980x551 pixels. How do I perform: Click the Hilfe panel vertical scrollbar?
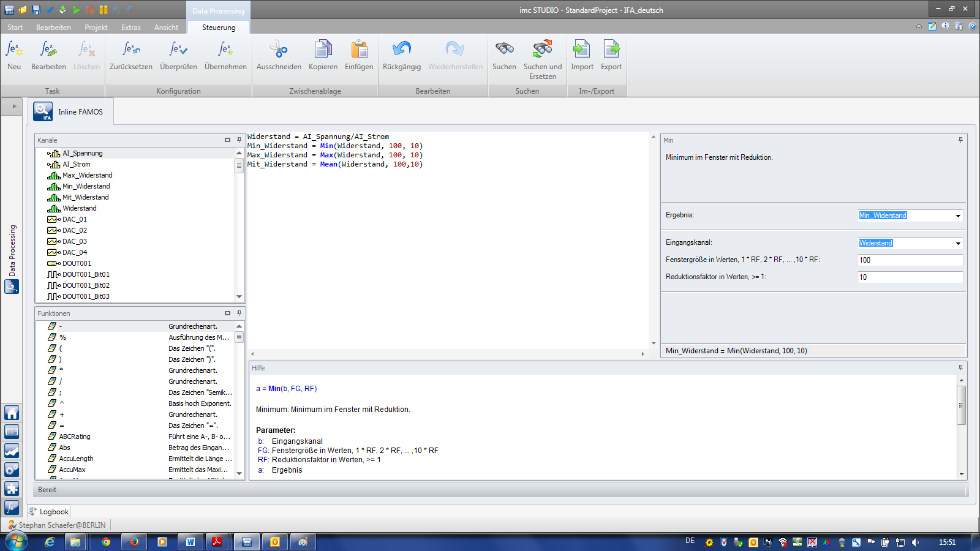(961, 405)
